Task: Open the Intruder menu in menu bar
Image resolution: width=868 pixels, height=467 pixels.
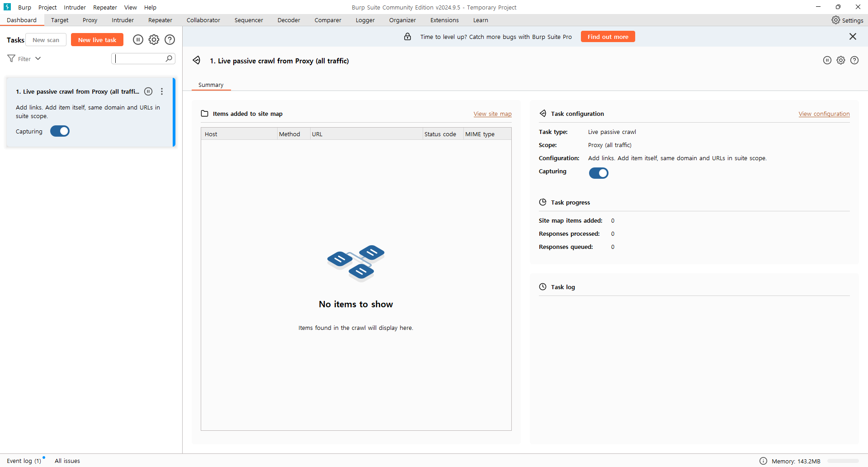Action: (75, 7)
